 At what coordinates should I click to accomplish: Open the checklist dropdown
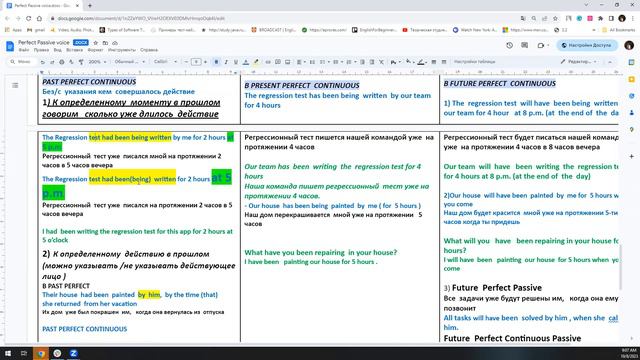(324, 62)
